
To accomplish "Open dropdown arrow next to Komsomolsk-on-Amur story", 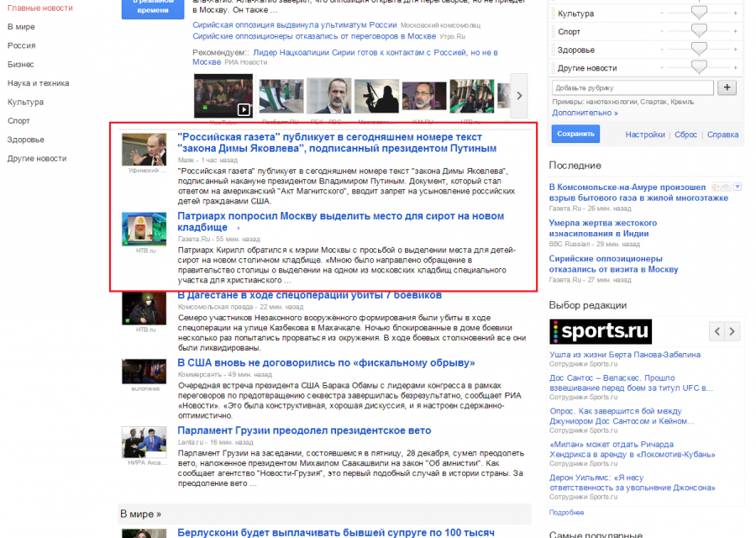I will (x=738, y=187).
